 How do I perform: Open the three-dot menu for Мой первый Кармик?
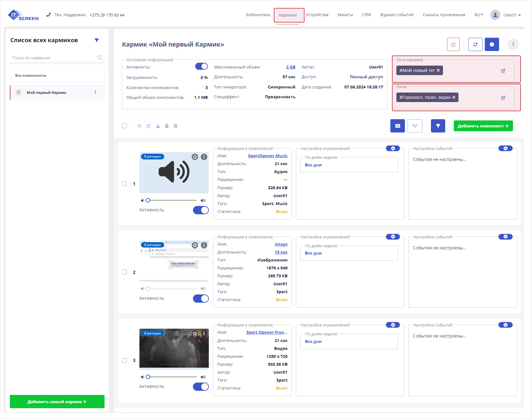pyautogui.click(x=95, y=92)
